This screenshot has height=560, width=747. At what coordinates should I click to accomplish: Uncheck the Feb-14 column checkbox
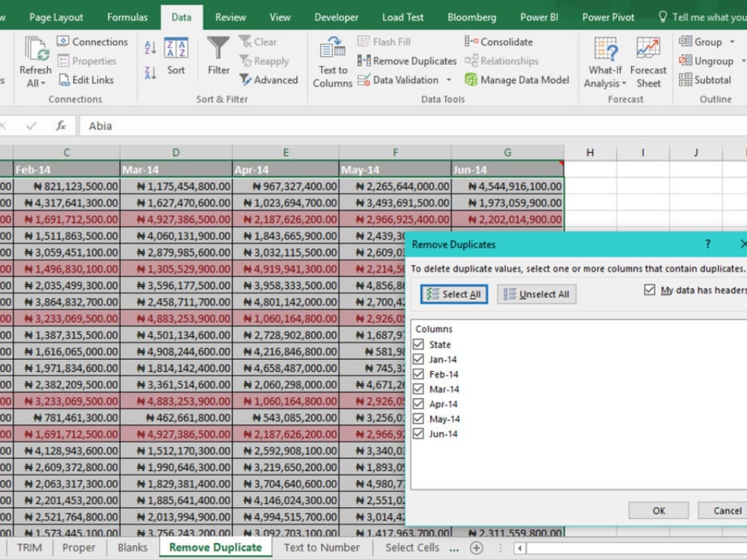click(419, 374)
